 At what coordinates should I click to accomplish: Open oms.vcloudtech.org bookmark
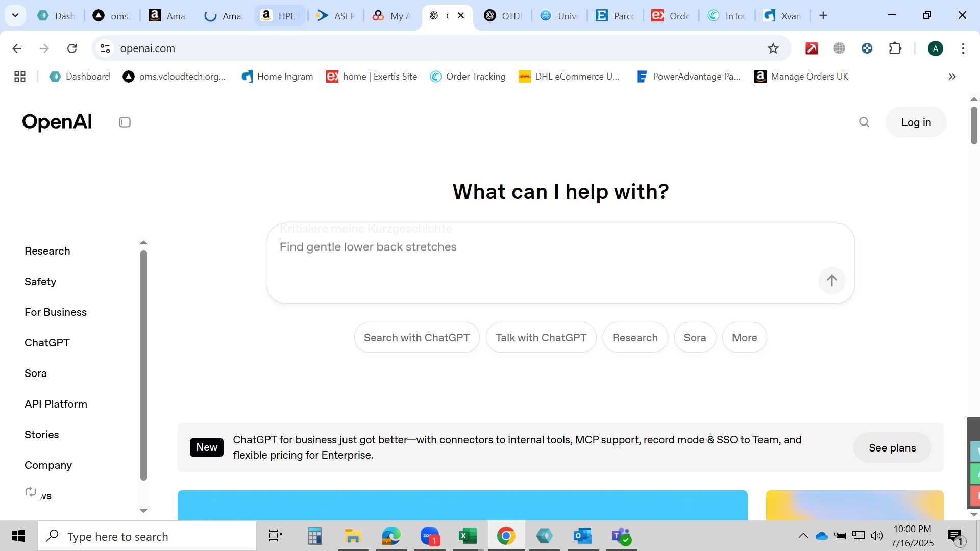click(x=174, y=77)
